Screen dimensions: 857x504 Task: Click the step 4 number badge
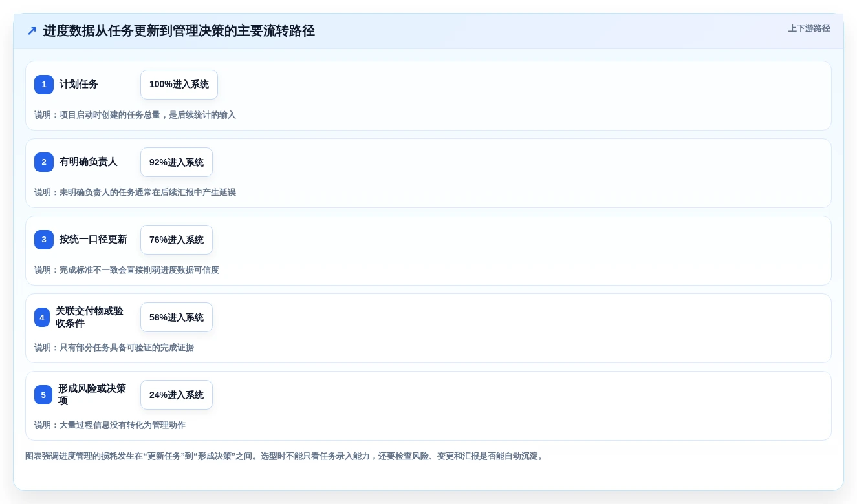[x=42, y=317]
